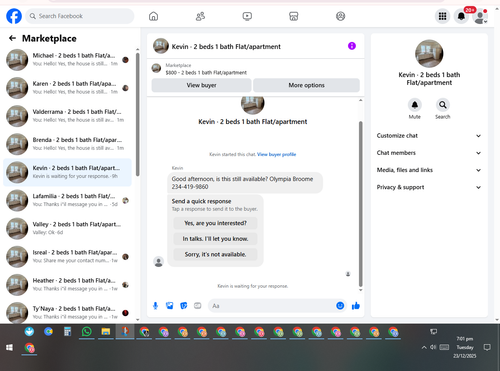Choose a sticker icon
The image size is (500, 371).
pos(184,306)
